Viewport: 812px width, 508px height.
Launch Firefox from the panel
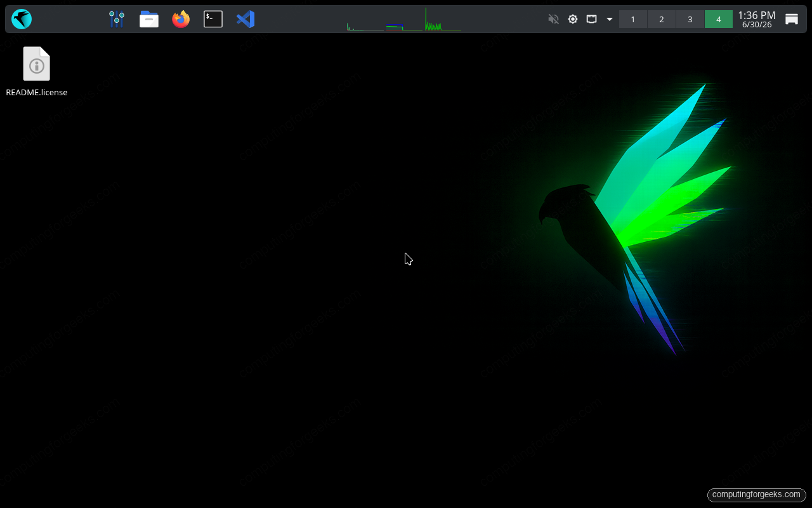pos(181,19)
